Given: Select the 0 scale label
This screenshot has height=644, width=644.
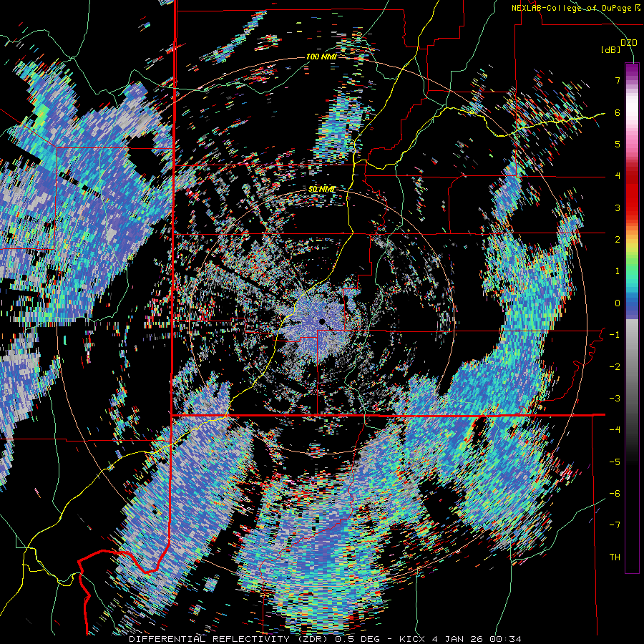Looking at the screenshot, I should coord(618,303).
